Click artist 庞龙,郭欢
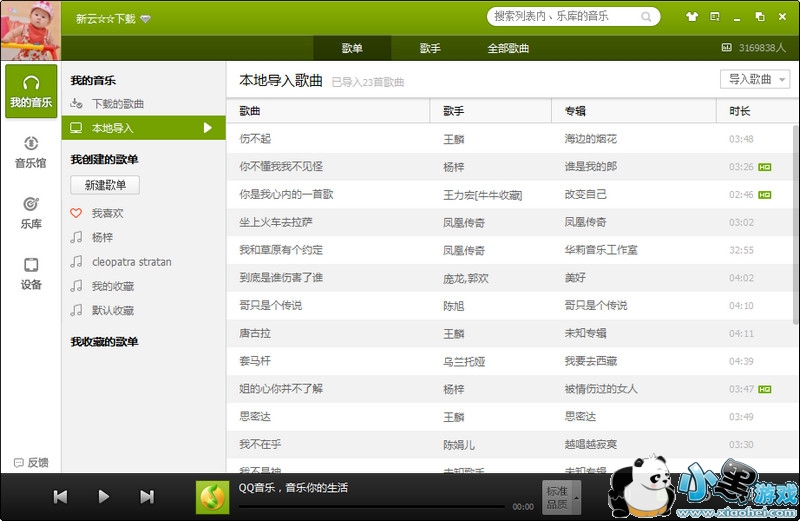Viewport: 800px width, 521px height. coord(466,278)
